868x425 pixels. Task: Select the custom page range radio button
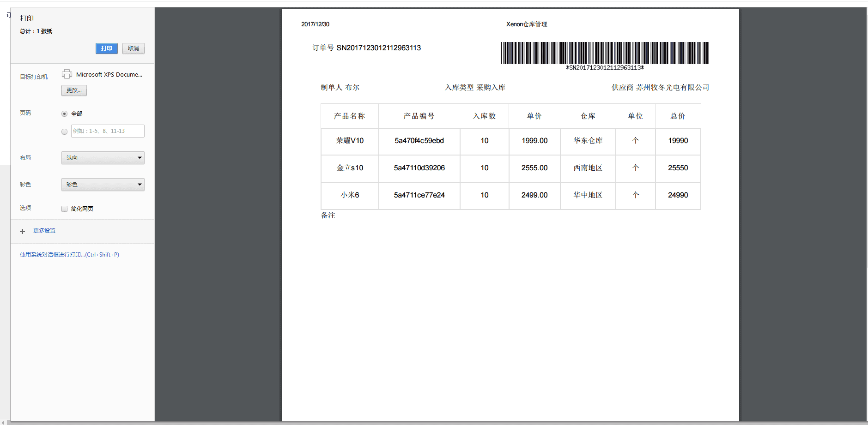(64, 131)
